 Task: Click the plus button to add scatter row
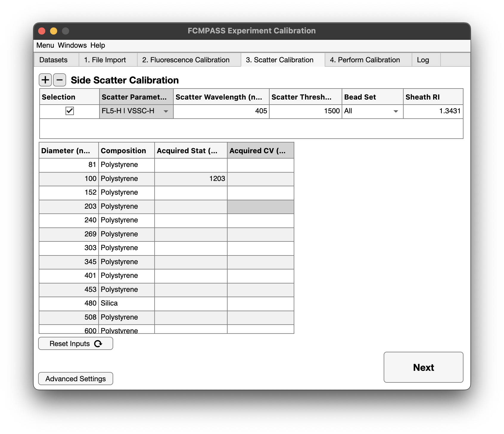pyautogui.click(x=45, y=80)
